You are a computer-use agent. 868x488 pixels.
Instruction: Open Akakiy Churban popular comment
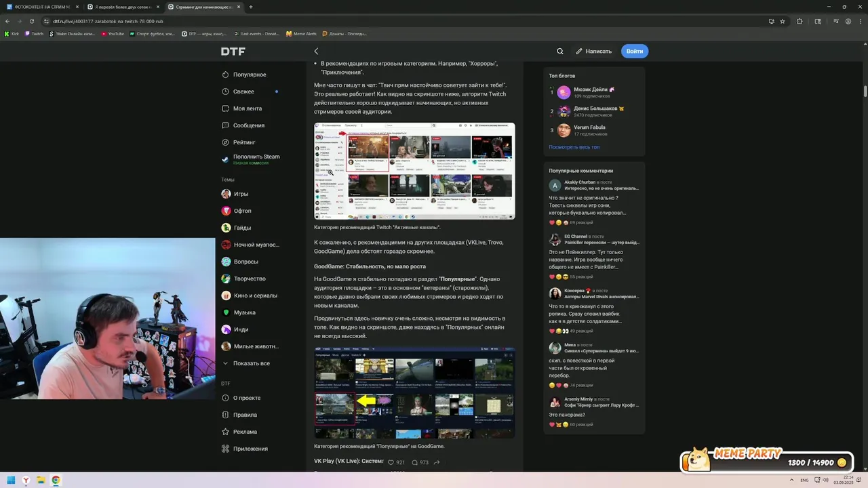[595, 201]
